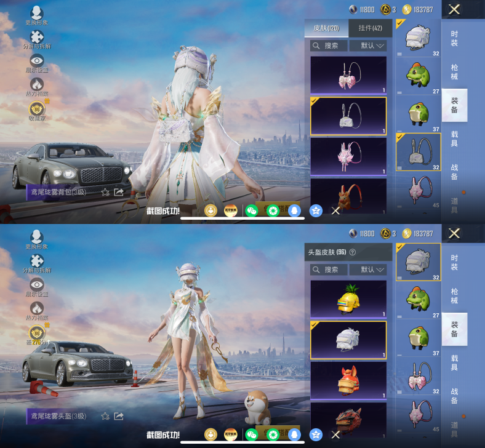Share 鸢尾珑雾头盔 using the share arrow icon

point(119,417)
